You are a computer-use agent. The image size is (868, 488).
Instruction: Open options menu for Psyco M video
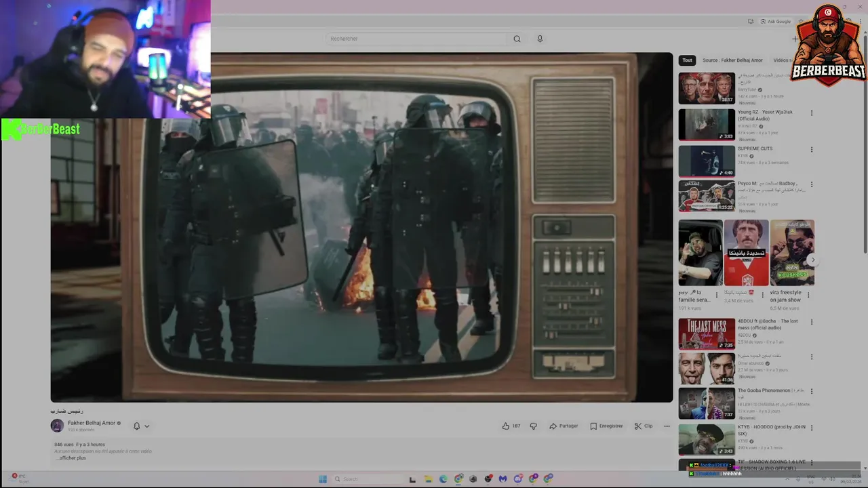pyautogui.click(x=811, y=184)
